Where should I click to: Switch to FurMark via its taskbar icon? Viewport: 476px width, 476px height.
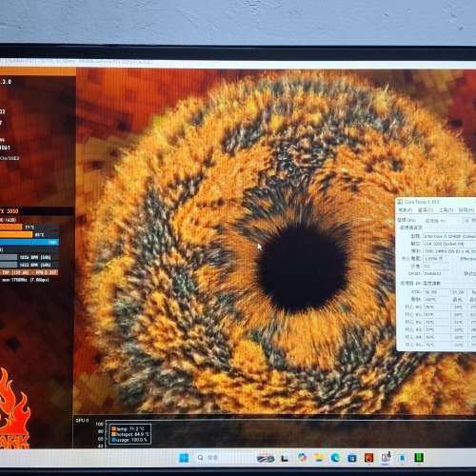click(x=368, y=458)
